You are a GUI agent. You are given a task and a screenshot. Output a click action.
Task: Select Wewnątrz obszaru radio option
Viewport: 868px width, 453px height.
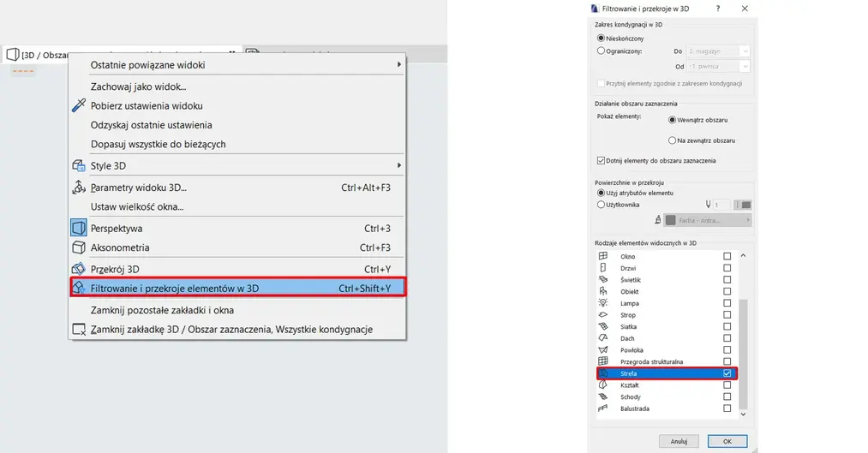pos(672,120)
